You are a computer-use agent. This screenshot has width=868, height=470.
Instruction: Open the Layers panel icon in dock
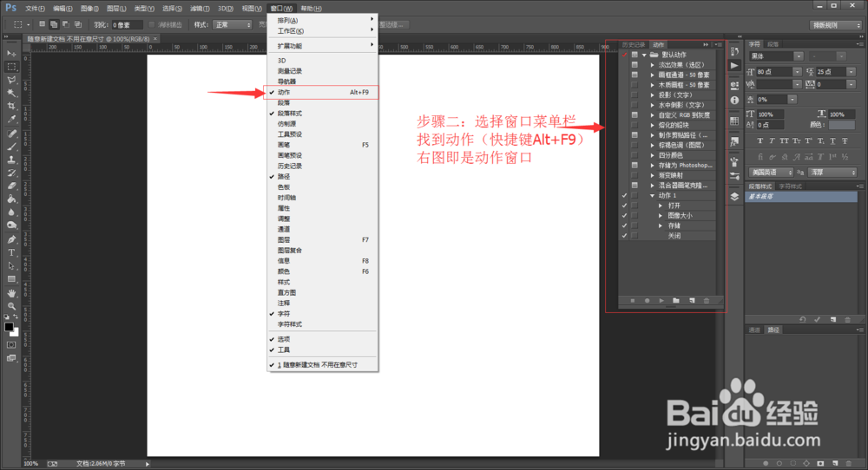734,196
